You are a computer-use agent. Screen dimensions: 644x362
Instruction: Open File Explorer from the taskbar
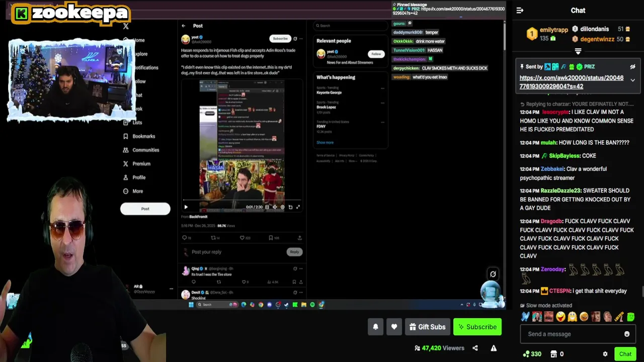point(304,305)
